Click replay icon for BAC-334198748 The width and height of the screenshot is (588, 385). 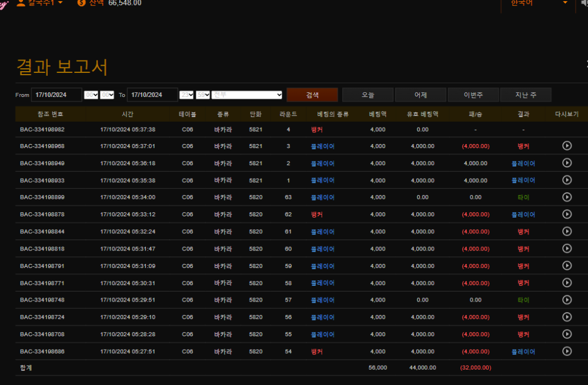pos(567,300)
